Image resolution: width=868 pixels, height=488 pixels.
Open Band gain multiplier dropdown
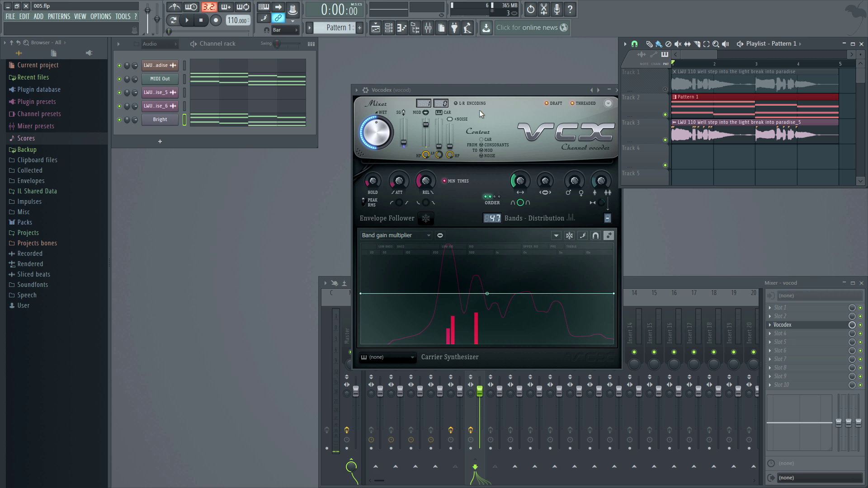coord(396,235)
